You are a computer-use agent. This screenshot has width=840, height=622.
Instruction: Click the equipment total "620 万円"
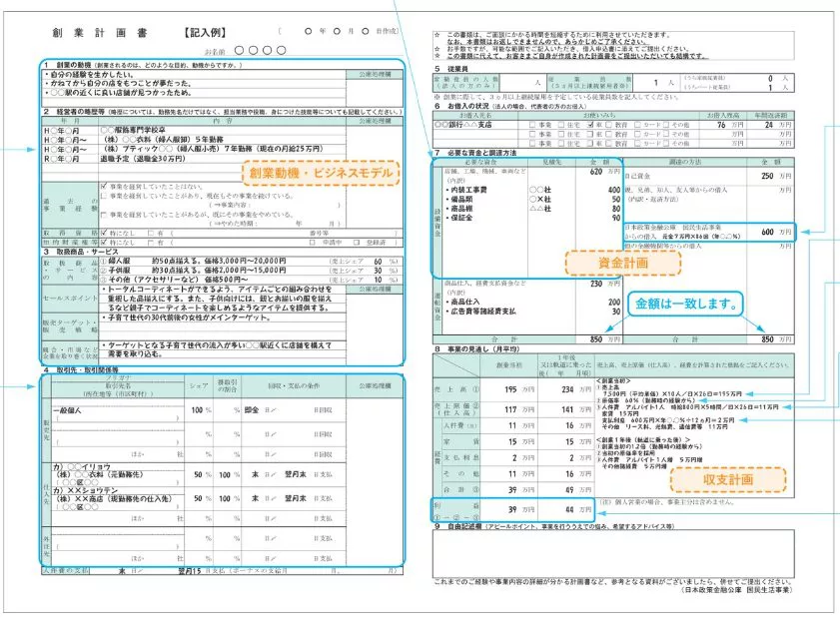point(605,172)
